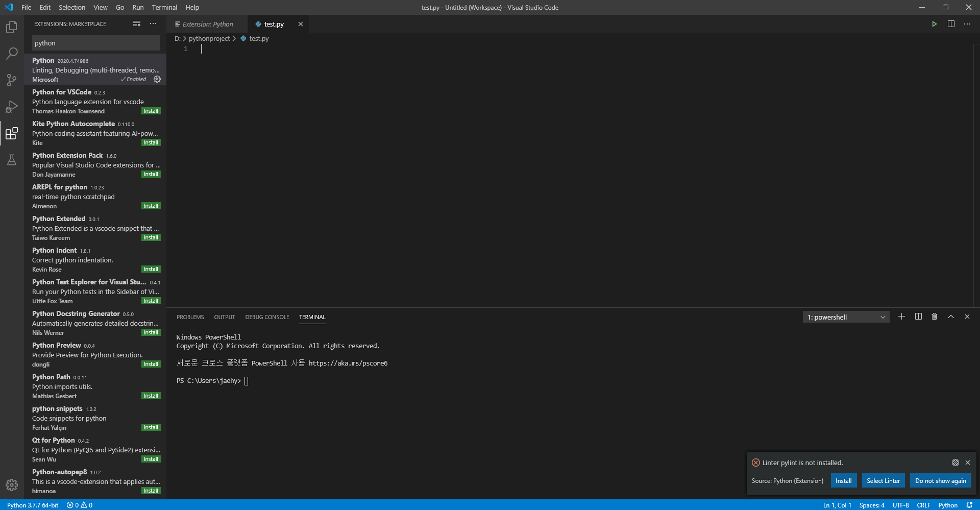
Task: Open Extensions panel more actions menu
Action: (x=153, y=24)
